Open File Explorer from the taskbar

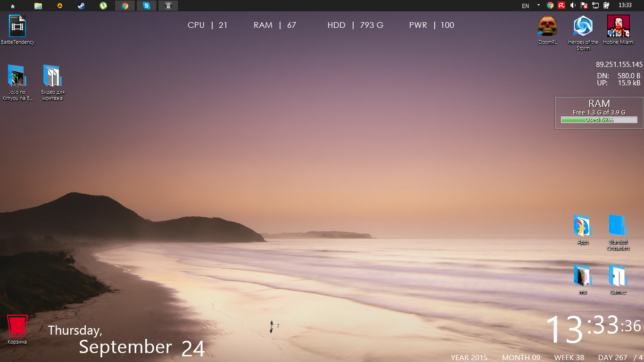pyautogui.click(x=38, y=6)
